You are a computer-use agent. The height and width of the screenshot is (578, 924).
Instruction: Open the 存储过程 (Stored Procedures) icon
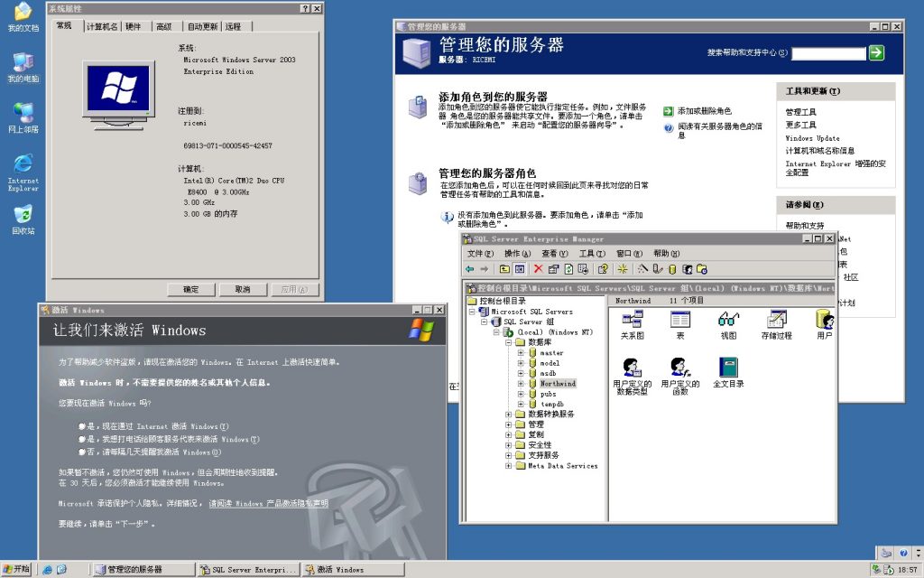click(777, 324)
